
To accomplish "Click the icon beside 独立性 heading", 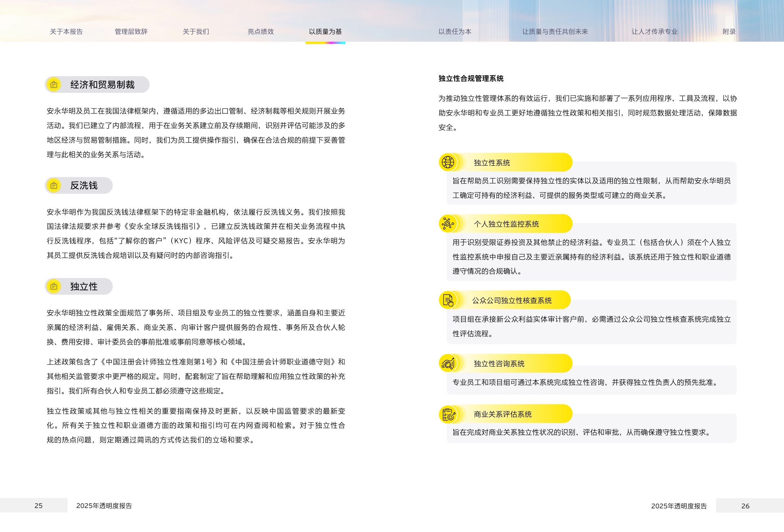I will pos(54,287).
